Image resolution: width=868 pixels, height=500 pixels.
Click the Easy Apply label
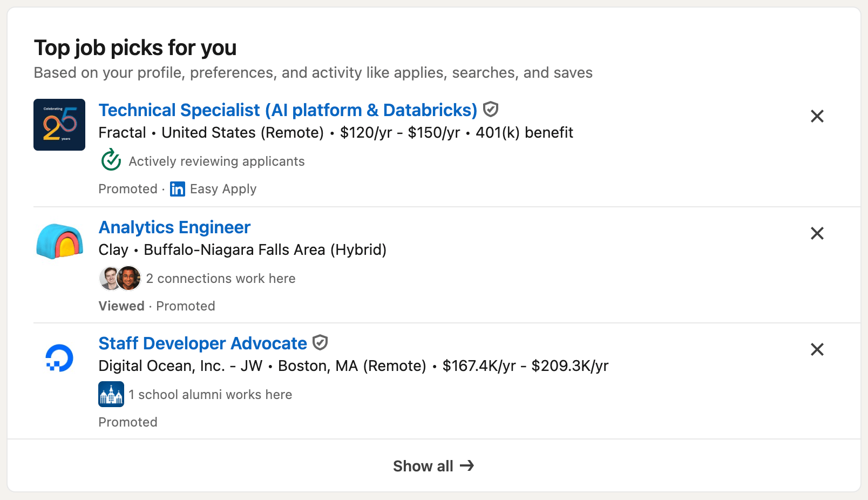[x=223, y=189]
